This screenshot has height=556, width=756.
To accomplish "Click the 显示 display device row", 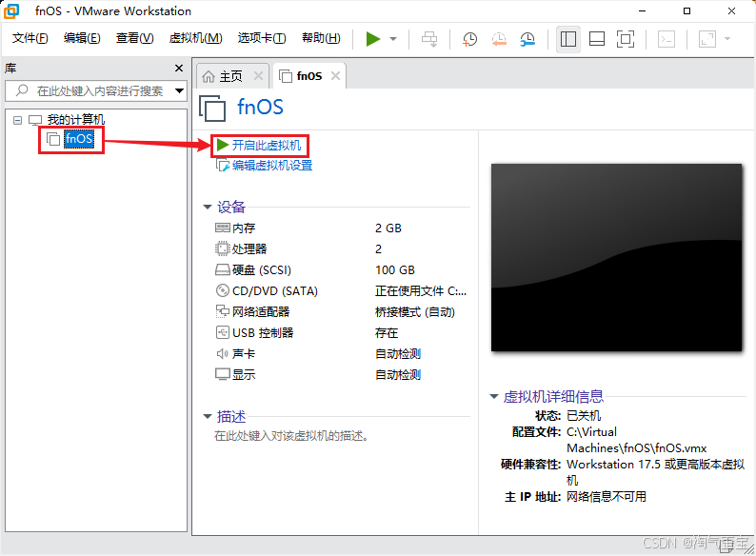I will click(x=341, y=375).
